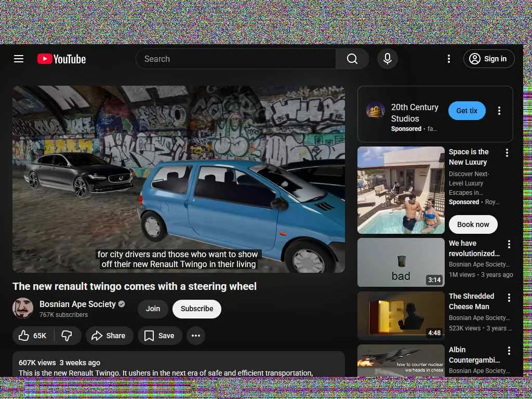Click the verified badge next to channel name
532x399 pixels.
pyautogui.click(x=122, y=304)
